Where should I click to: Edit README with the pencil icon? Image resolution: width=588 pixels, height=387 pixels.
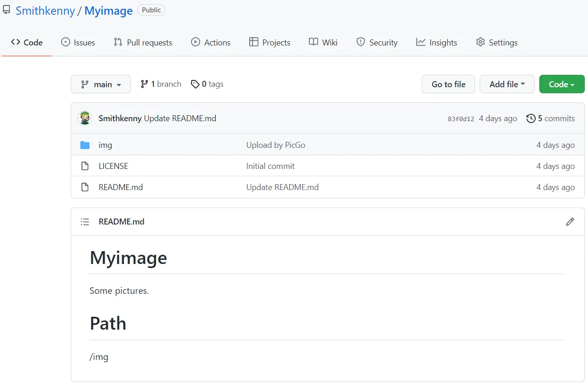tap(570, 222)
